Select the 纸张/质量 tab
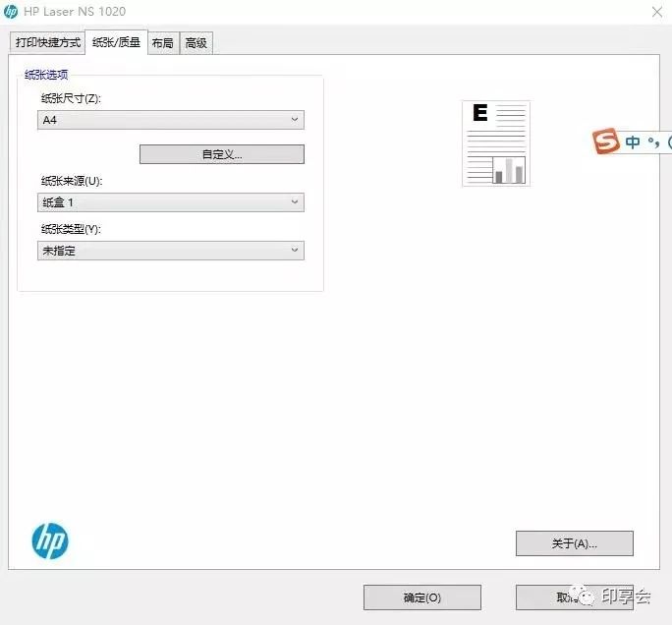Screen dimensions: 672x625 (x=116, y=42)
